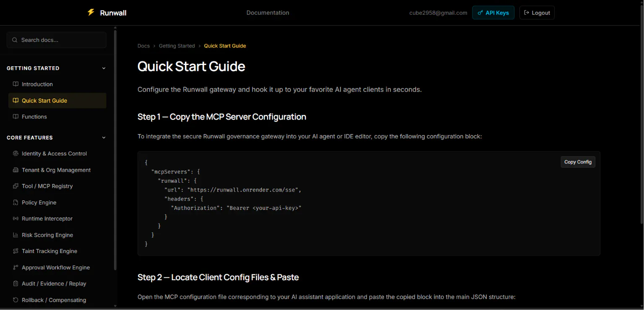Click the building icon for Tenant & Org Management
The image size is (644, 310).
click(x=16, y=170)
